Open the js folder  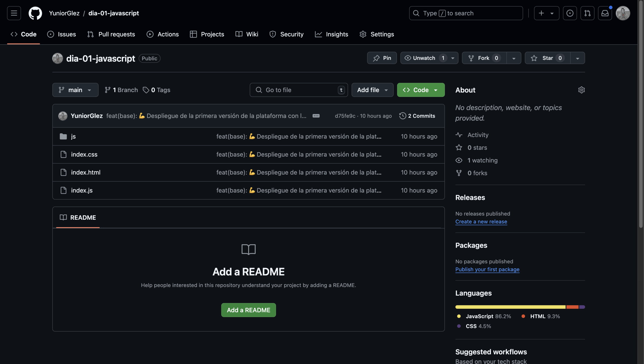click(x=73, y=136)
